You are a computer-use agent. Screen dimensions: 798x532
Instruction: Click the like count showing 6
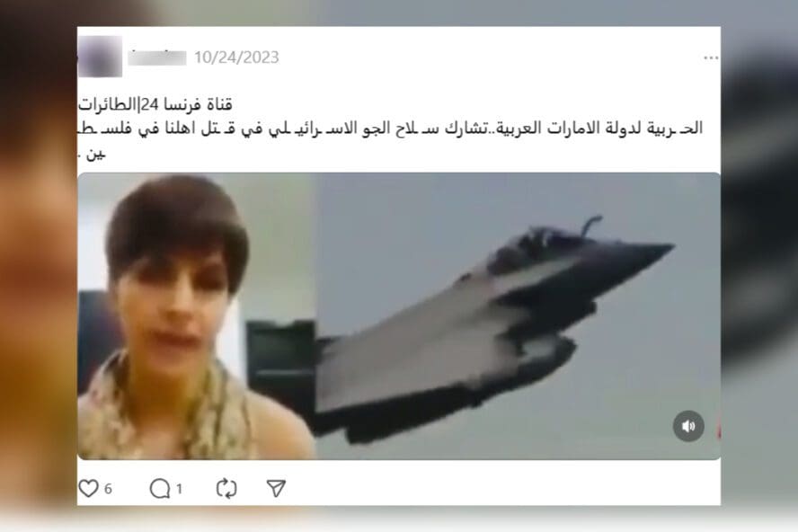108,489
